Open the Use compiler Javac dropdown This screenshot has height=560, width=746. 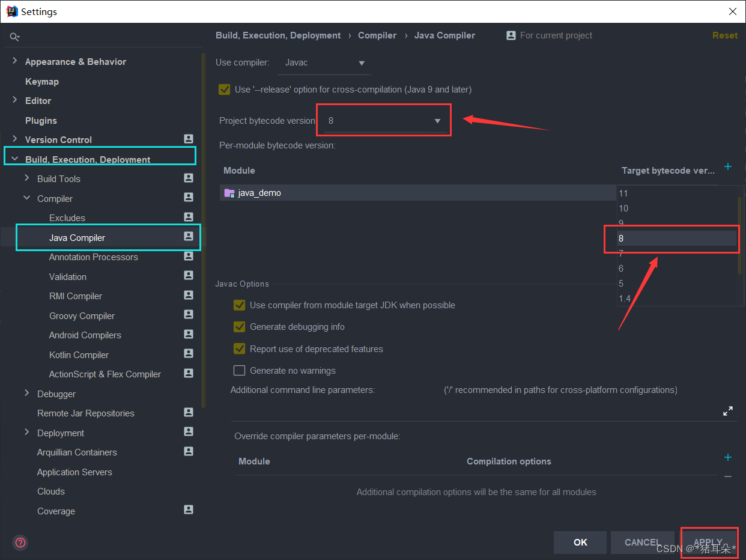tap(325, 62)
